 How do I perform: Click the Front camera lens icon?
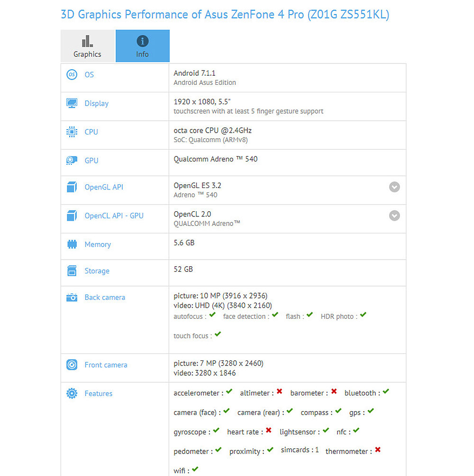tap(72, 365)
